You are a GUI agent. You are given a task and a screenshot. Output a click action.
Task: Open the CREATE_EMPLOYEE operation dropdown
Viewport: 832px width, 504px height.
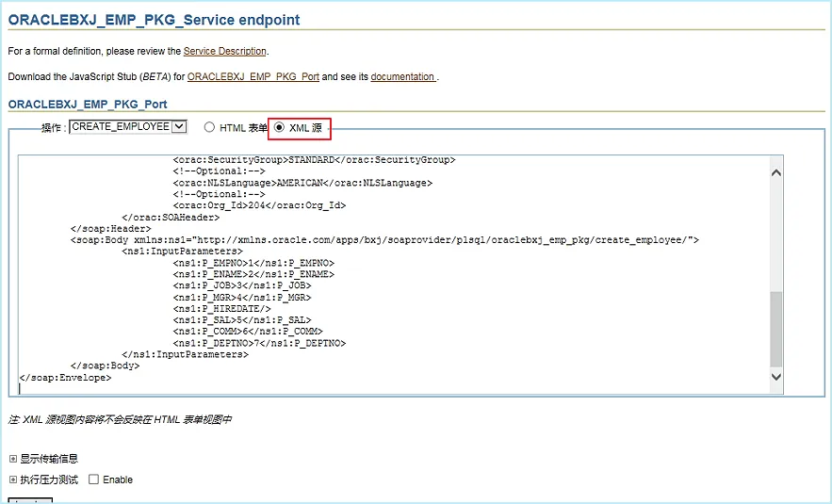pos(128,127)
